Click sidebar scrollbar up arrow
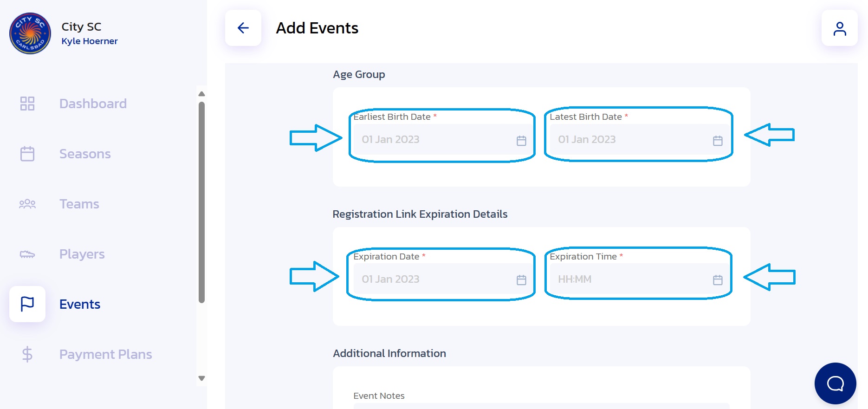868x409 pixels. [x=201, y=94]
